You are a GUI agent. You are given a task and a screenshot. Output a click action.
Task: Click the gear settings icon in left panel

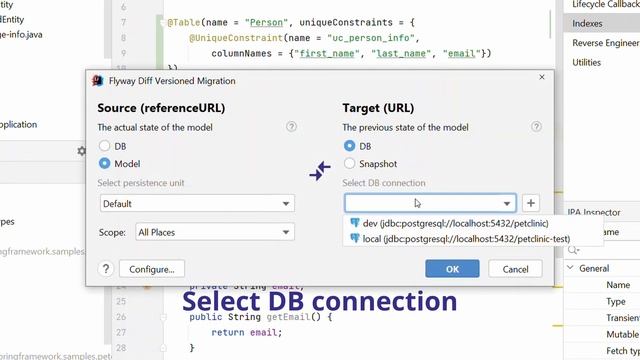(x=82, y=151)
